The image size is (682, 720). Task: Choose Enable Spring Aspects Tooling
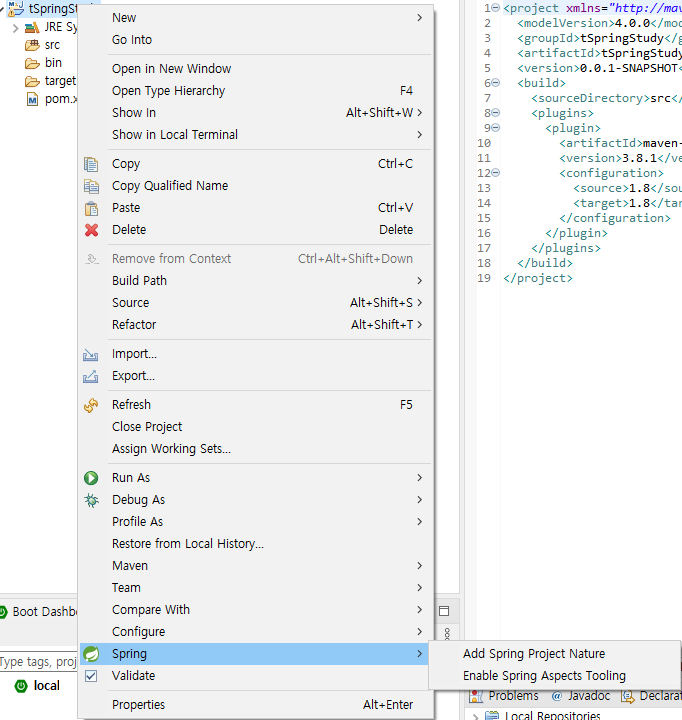pos(554,676)
